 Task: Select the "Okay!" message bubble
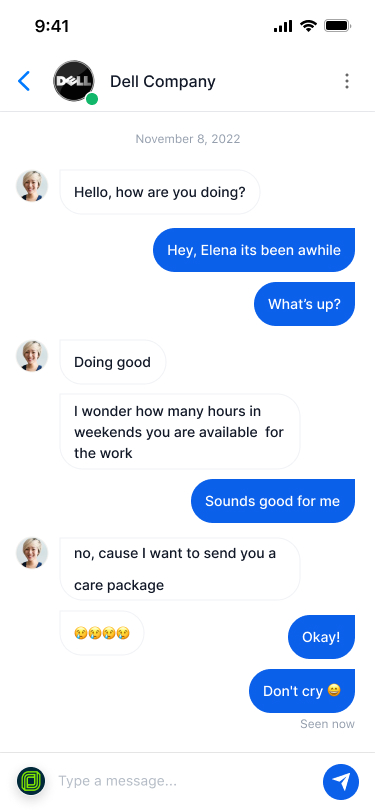coord(322,636)
